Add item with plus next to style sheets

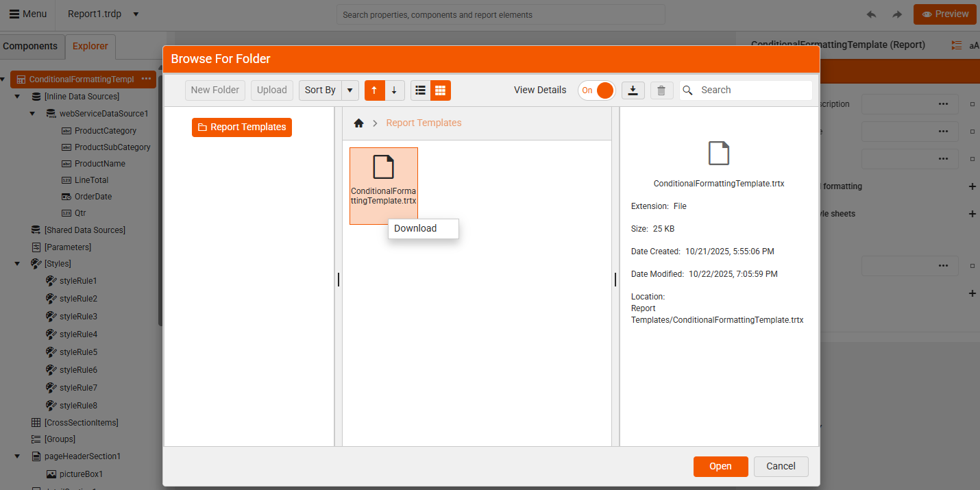972,214
